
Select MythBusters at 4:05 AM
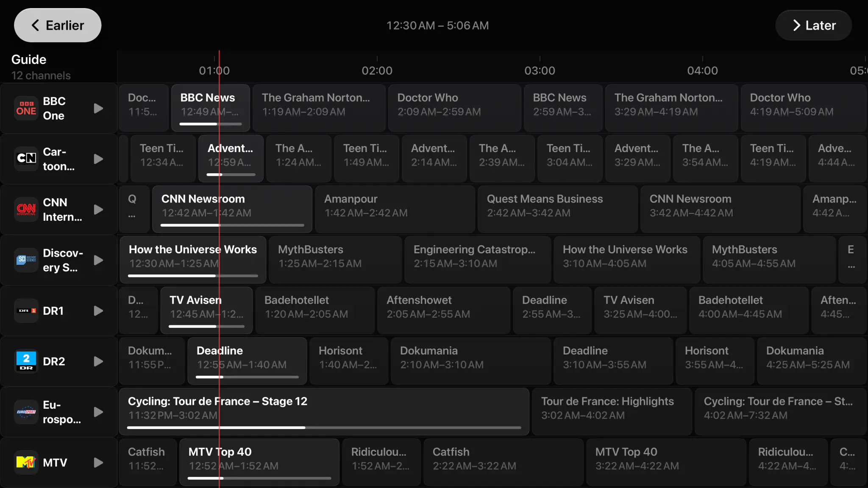pyautogui.click(x=769, y=260)
